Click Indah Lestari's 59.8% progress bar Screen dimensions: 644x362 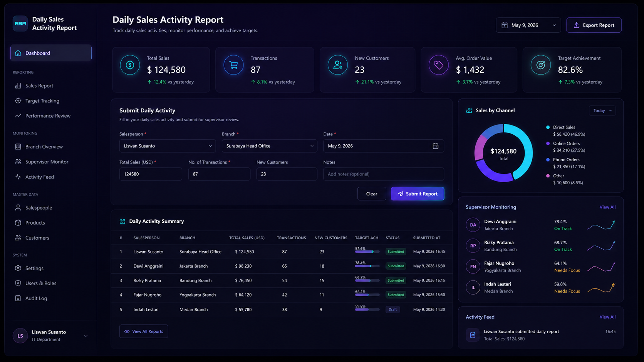pyautogui.click(x=367, y=309)
